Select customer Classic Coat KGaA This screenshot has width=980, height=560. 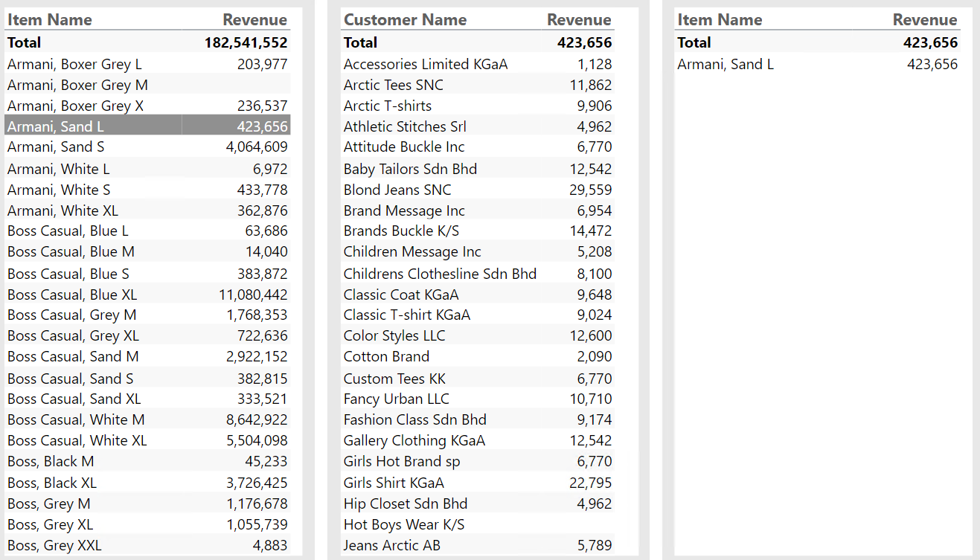point(401,295)
